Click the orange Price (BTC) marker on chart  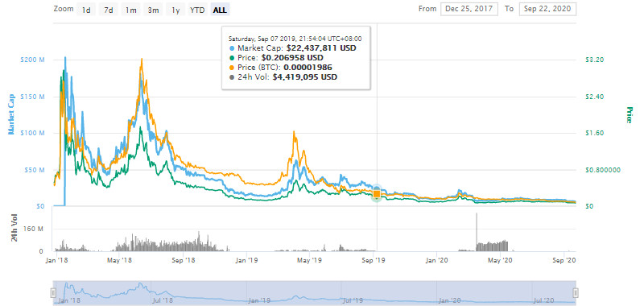[x=377, y=193]
